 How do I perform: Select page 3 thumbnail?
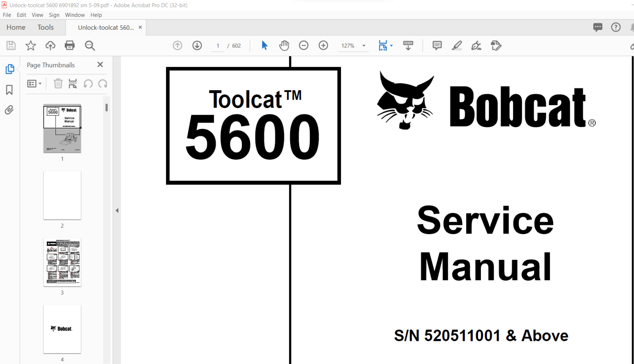click(x=62, y=262)
